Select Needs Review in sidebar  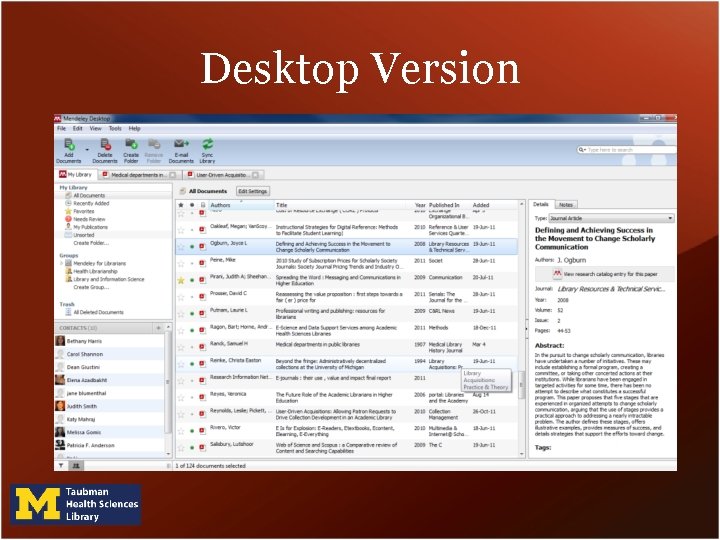click(x=89, y=219)
